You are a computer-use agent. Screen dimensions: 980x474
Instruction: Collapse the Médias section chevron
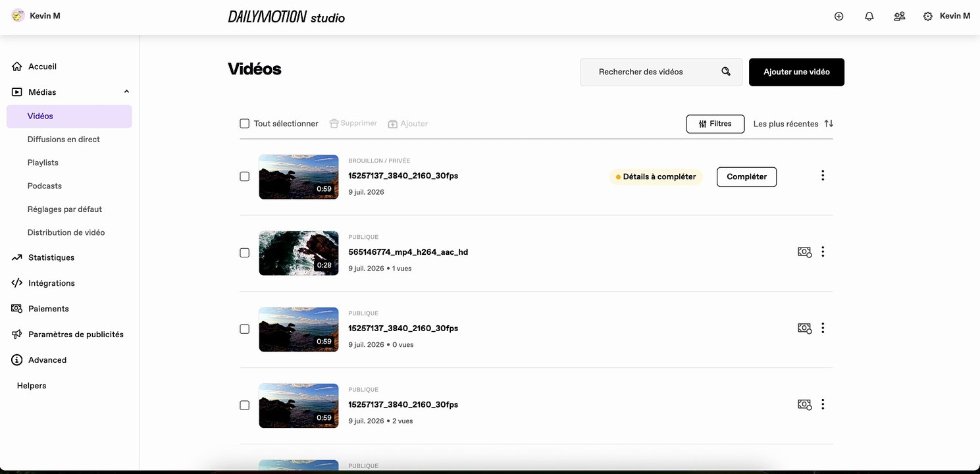pos(126,92)
